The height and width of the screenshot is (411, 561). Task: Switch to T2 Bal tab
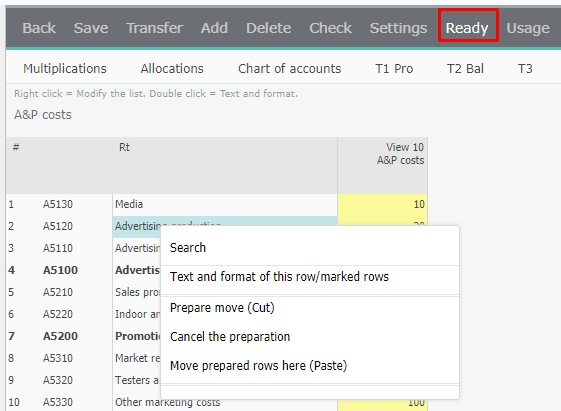[465, 68]
